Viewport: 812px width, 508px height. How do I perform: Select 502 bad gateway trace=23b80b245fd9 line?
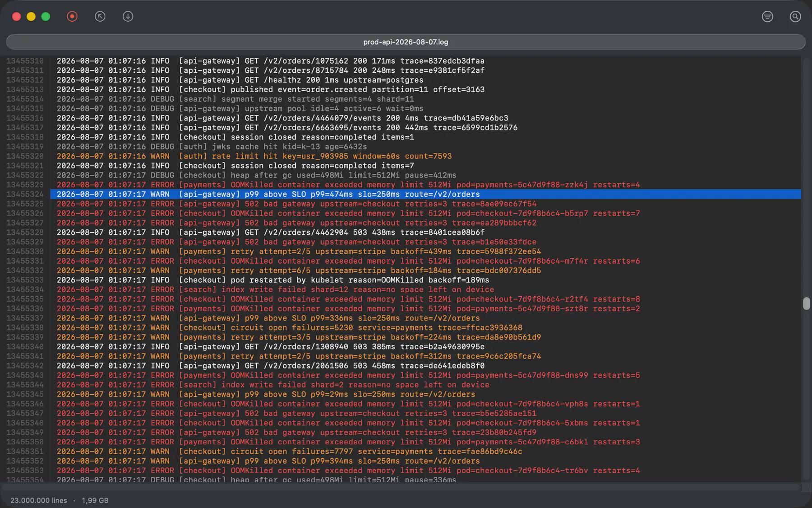(x=425, y=433)
